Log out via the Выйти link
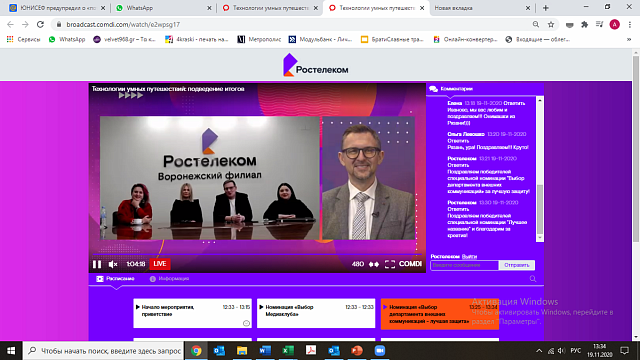The width and height of the screenshot is (640, 360). click(x=469, y=257)
